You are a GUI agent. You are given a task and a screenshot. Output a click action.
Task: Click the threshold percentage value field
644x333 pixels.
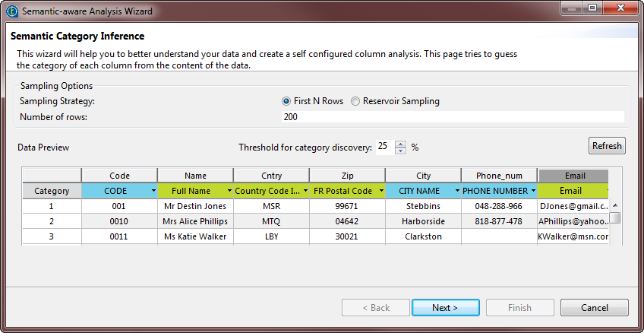384,147
